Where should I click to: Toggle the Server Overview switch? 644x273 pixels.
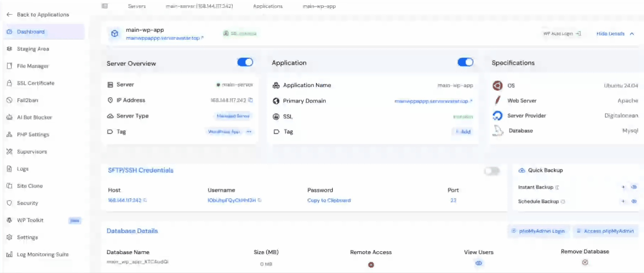pyautogui.click(x=245, y=62)
